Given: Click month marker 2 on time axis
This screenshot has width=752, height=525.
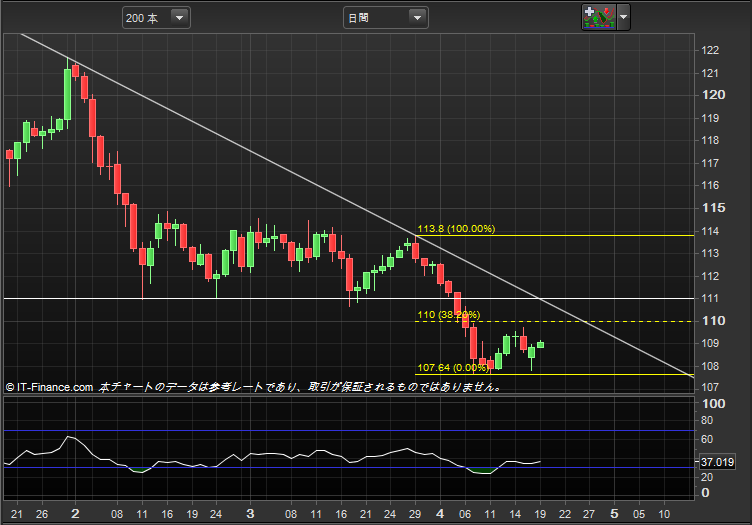Looking at the screenshot, I should coord(75,514).
